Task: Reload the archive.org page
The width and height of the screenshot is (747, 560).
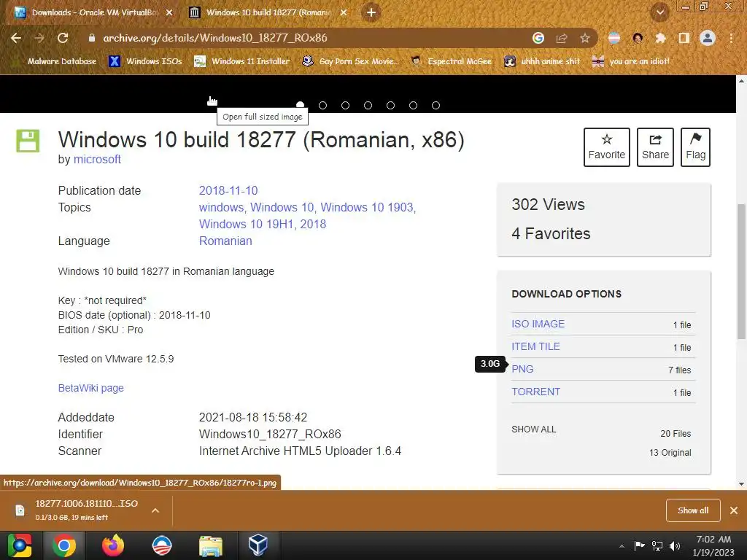Action: click(x=63, y=38)
